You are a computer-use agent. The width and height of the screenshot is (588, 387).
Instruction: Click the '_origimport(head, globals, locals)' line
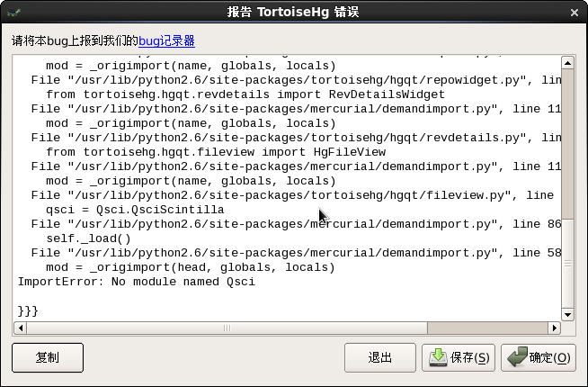(190, 267)
